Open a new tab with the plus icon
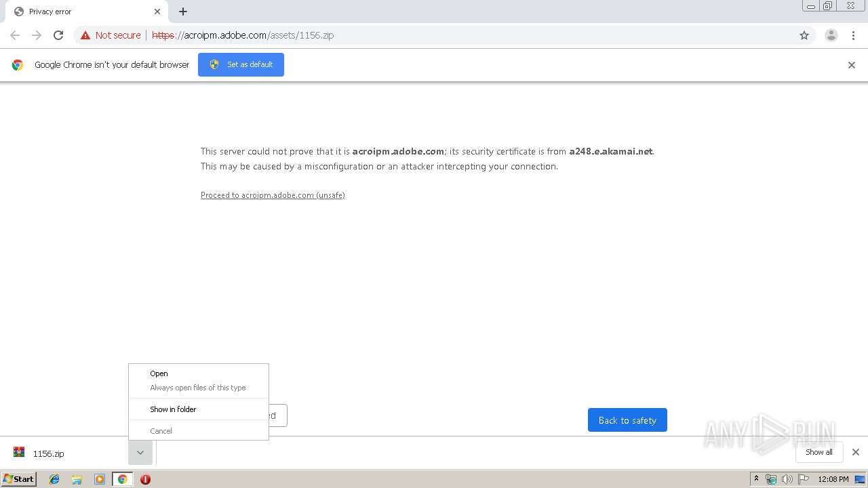868x488 pixels. pyautogui.click(x=183, y=12)
